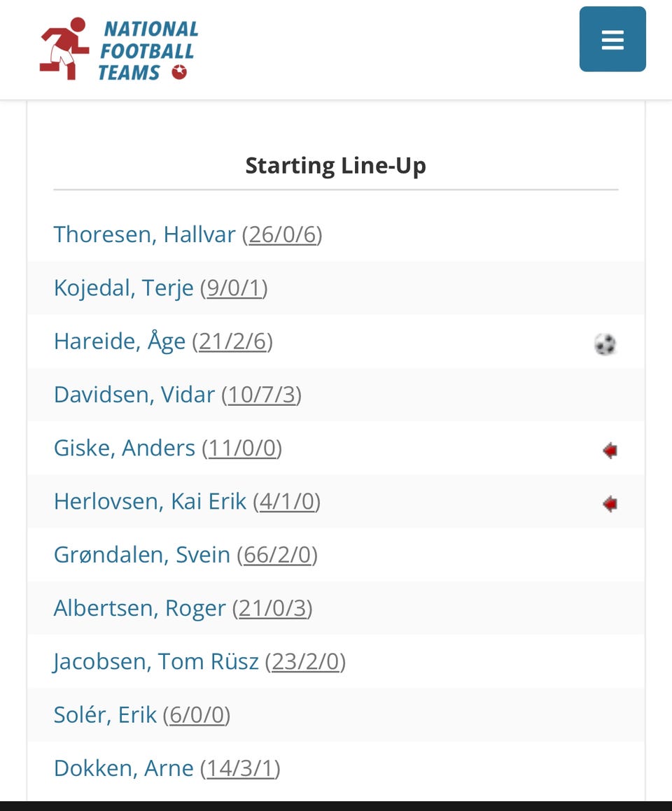Click Jacobsen's stats link 23/2/0
672x811 pixels.
point(305,662)
